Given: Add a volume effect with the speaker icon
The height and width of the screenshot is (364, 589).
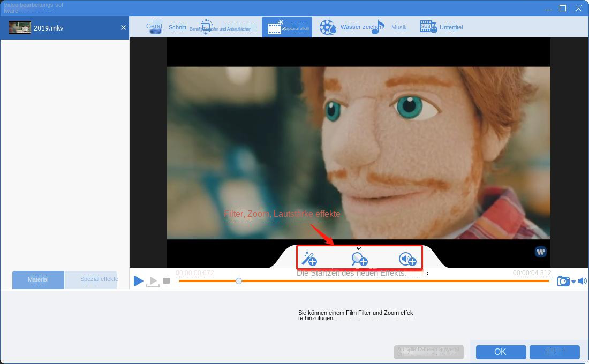Looking at the screenshot, I should (407, 259).
